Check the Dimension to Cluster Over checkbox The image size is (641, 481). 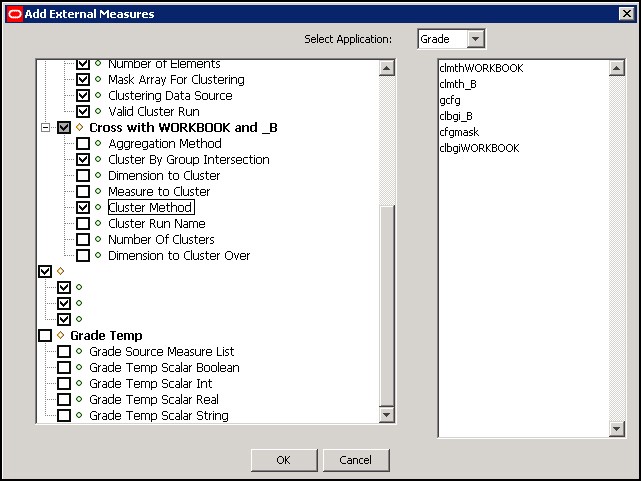pos(83,255)
